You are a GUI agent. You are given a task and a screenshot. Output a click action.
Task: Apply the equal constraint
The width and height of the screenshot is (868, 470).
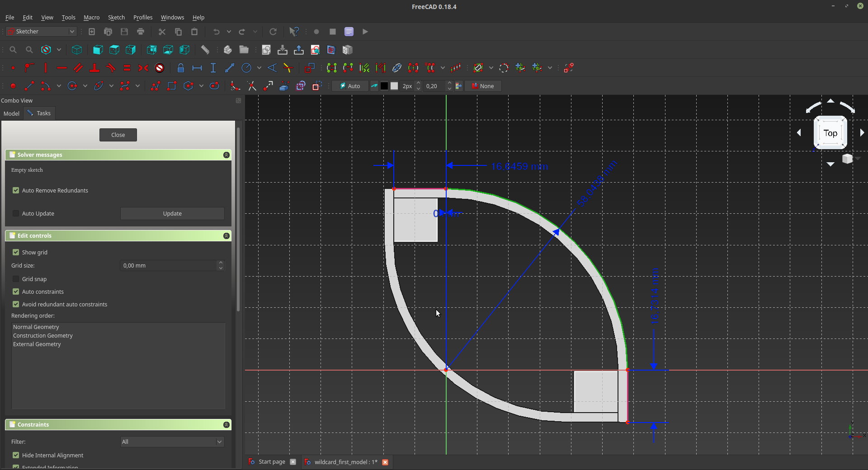tap(127, 68)
